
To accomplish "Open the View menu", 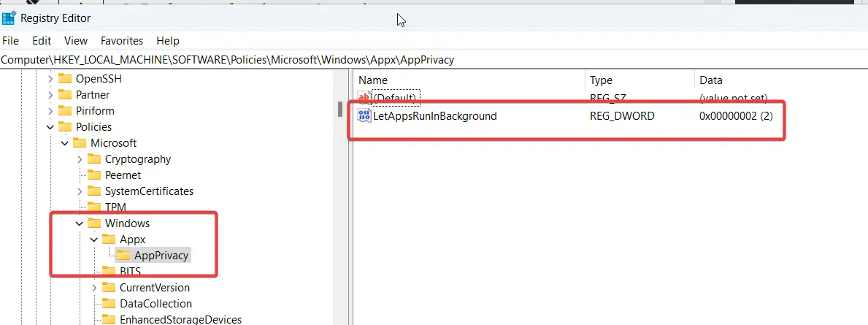I will [76, 41].
